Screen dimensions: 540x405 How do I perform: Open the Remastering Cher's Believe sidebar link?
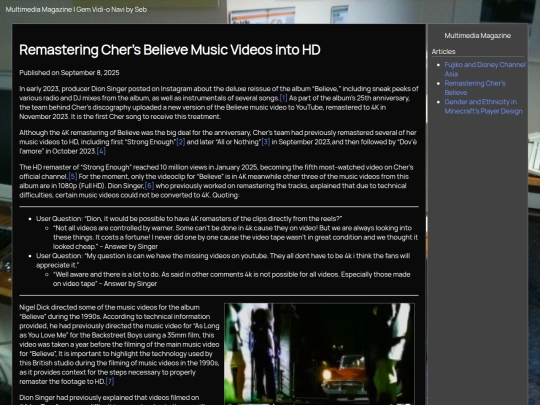[475, 88]
